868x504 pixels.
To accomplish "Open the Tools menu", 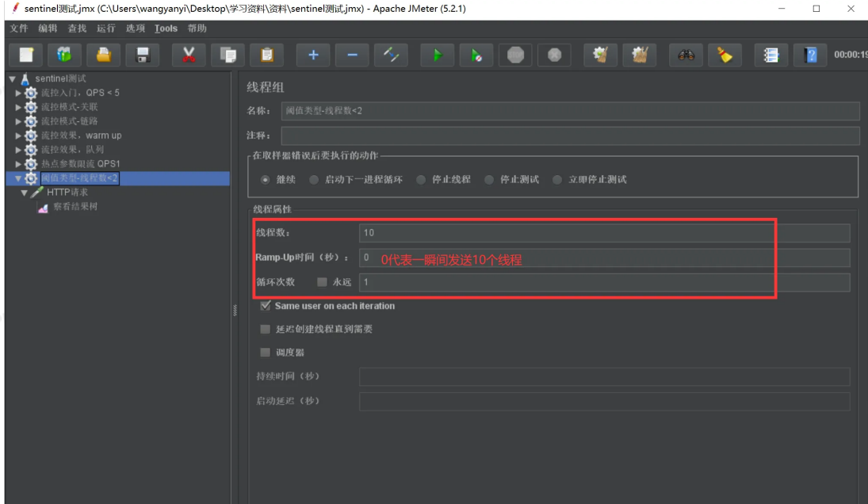I will pyautogui.click(x=166, y=29).
